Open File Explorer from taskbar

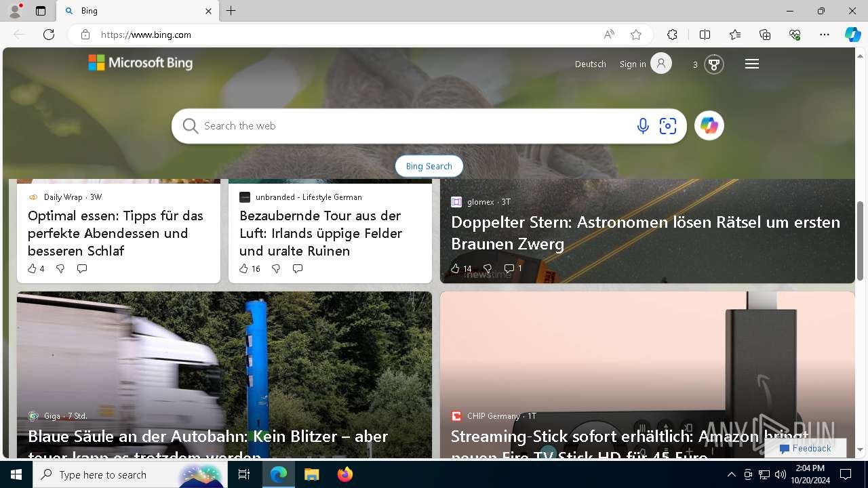(x=311, y=474)
